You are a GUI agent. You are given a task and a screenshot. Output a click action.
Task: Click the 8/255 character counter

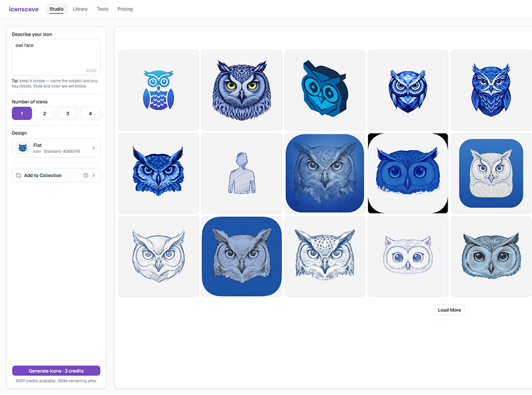point(92,70)
